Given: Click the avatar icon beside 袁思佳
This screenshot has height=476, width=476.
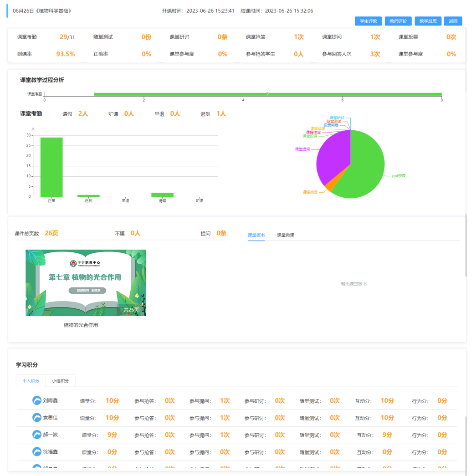Looking at the screenshot, I should tap(37, 418).
